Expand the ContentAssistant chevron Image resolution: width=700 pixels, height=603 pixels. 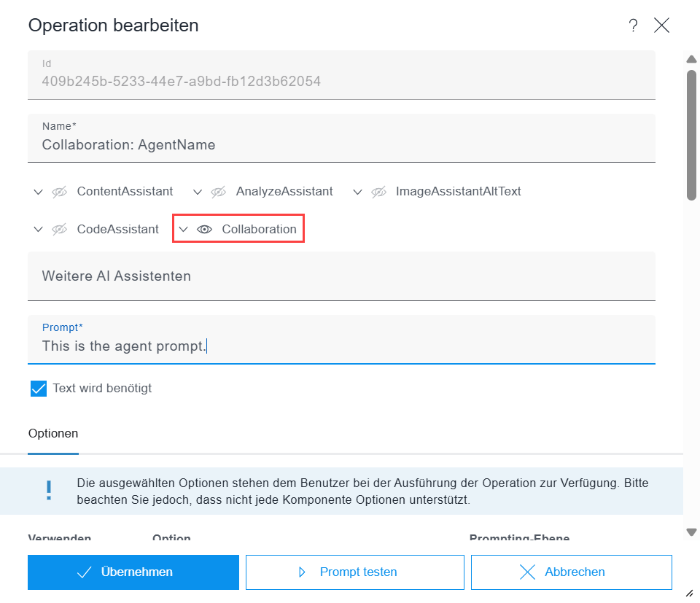(x=38, y=192)
